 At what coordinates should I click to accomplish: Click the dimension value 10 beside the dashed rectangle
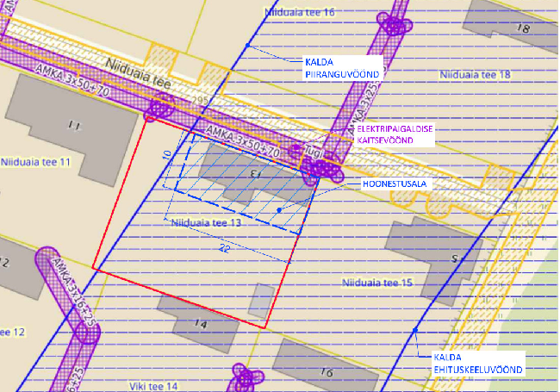(x=167, y=154)
